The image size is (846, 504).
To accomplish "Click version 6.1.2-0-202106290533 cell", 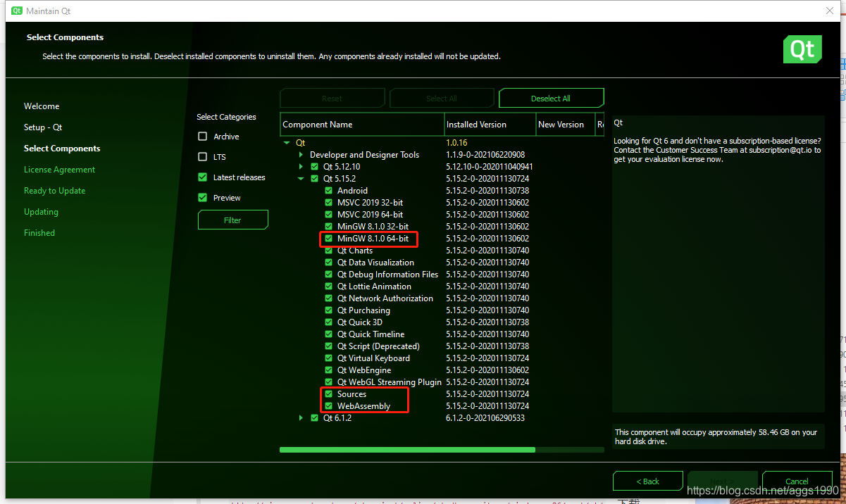I will tap(487, 418).
